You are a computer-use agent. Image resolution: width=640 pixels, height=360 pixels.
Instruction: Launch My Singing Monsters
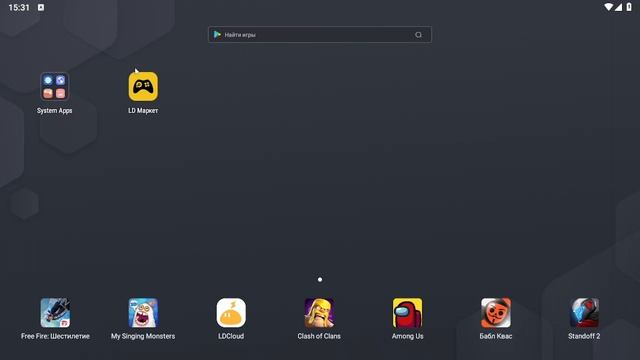[x=143, y=313]
